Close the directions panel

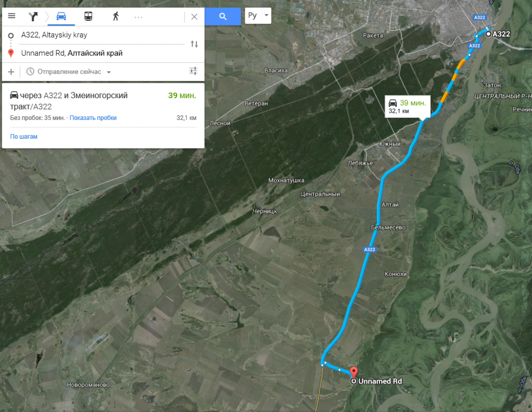[x=194, y=17]
